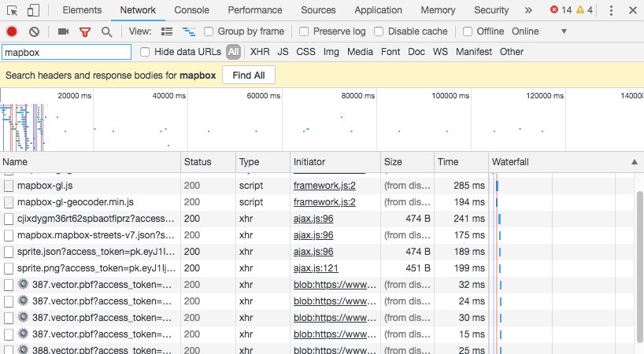Close the DevTools panel

click(x=633, y=10)
